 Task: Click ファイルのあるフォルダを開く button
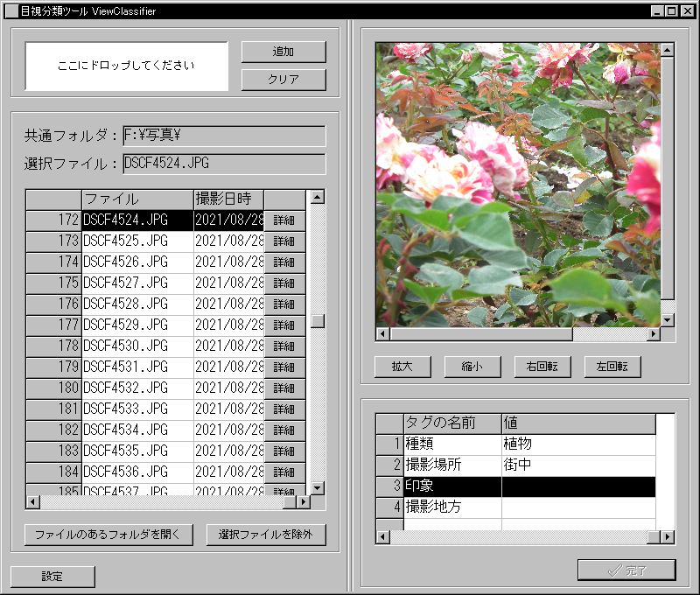108,535
